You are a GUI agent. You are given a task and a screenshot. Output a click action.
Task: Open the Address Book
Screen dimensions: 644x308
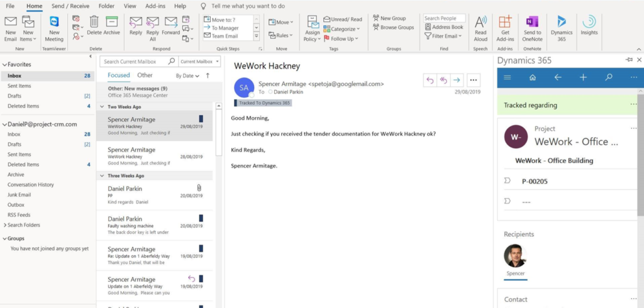444,27
